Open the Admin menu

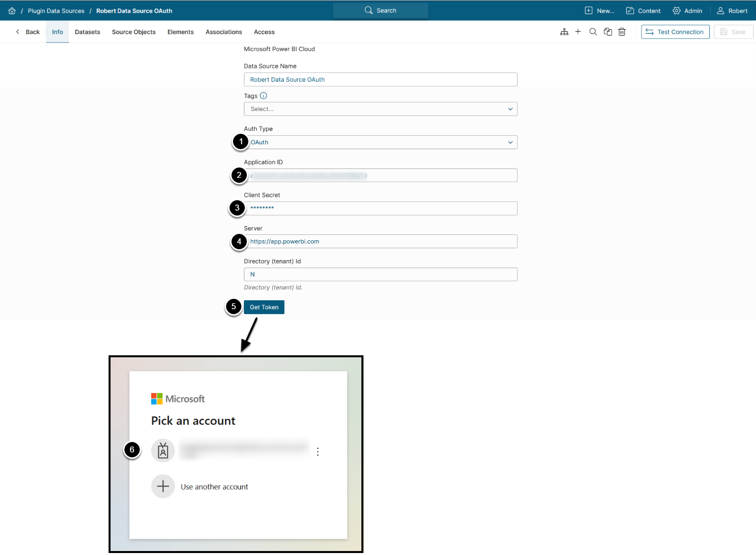click(687, 10)
